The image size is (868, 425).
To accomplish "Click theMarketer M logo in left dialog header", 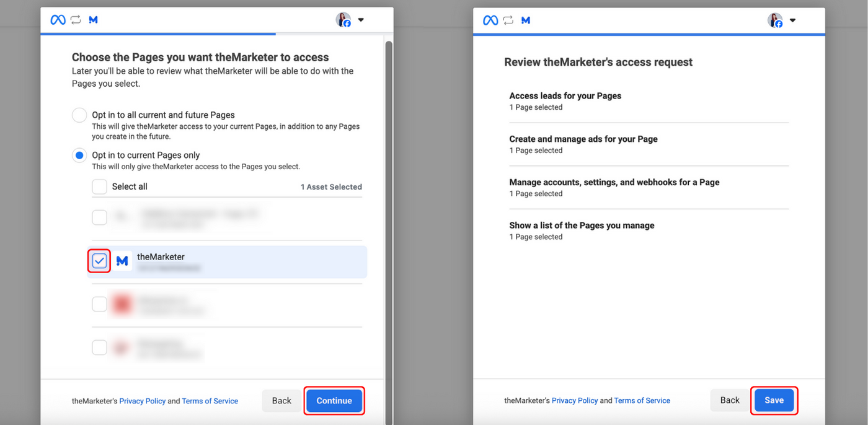I will point(94,20).
